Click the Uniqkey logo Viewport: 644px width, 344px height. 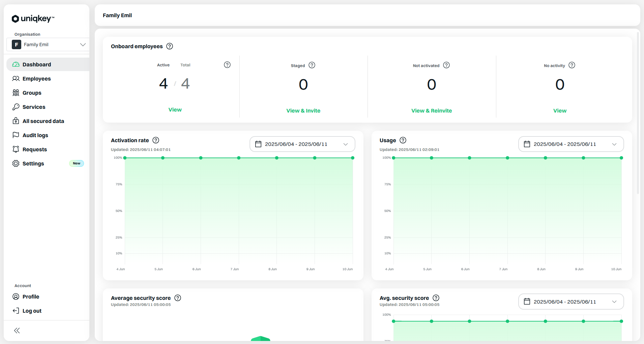(33, 19)
